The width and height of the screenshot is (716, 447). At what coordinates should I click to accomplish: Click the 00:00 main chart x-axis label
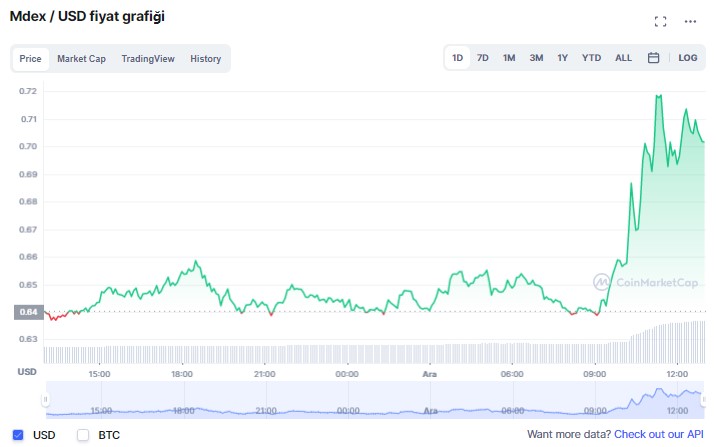tap(347, 374)
